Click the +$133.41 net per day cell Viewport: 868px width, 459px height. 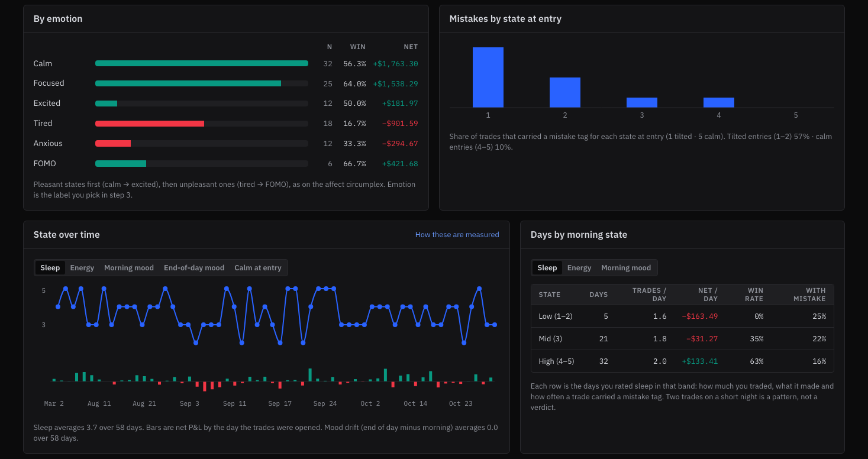tap(699, 361)
